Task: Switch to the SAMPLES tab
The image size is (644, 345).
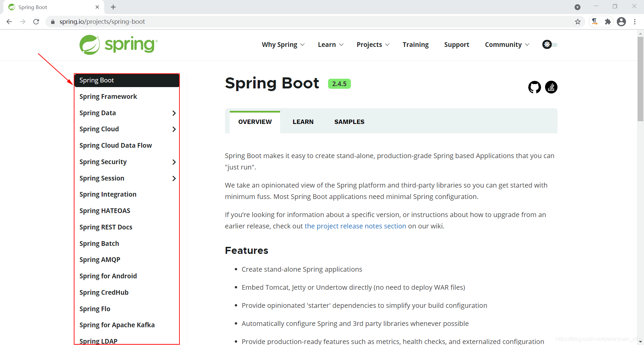Action: (349, 122)
